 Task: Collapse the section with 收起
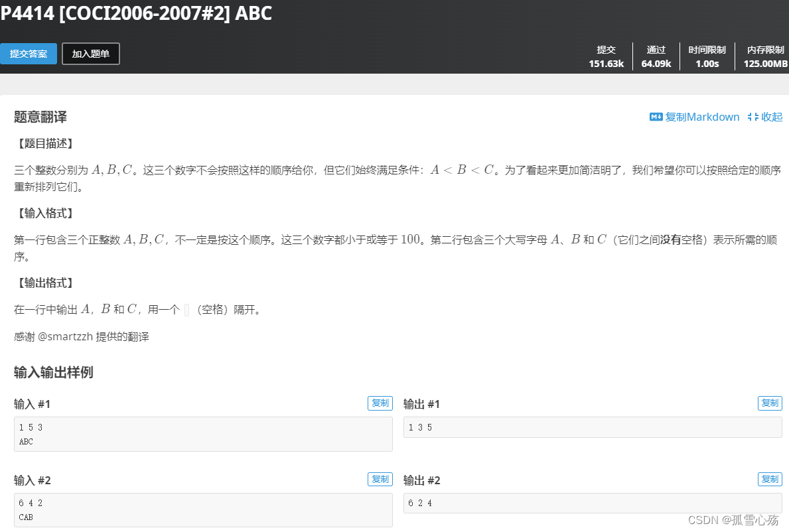(x=765, y=117)
